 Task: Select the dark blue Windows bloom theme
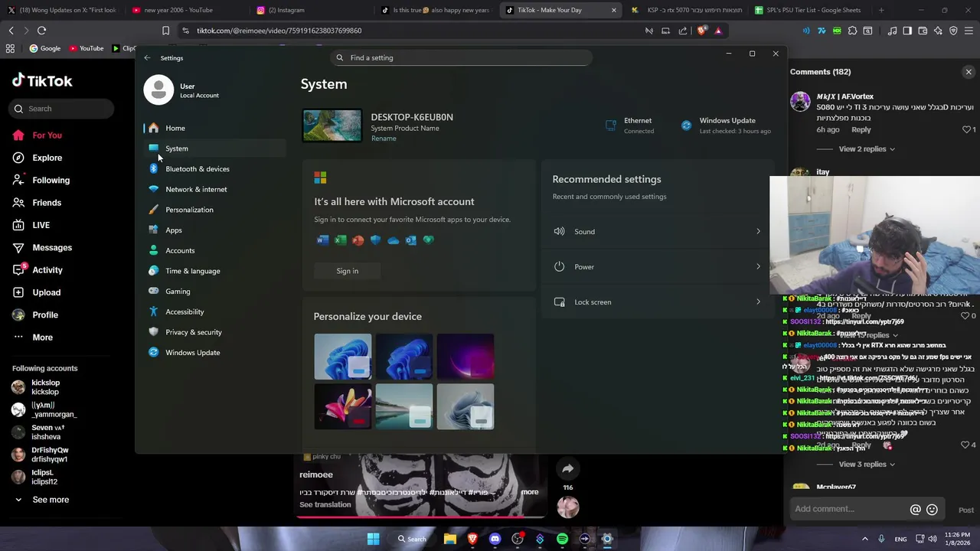pyautogui.click(x=404, y=357)
